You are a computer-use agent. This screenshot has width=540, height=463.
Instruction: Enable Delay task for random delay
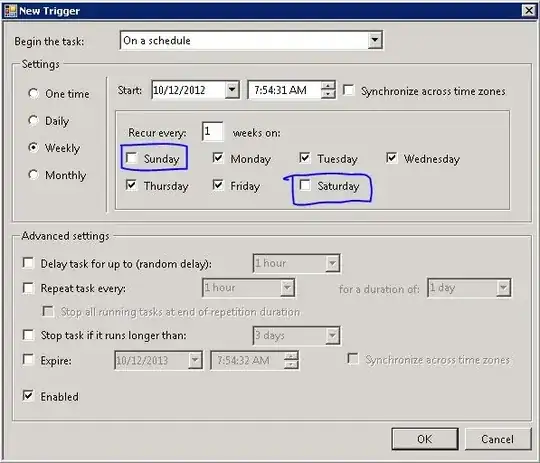28,263
